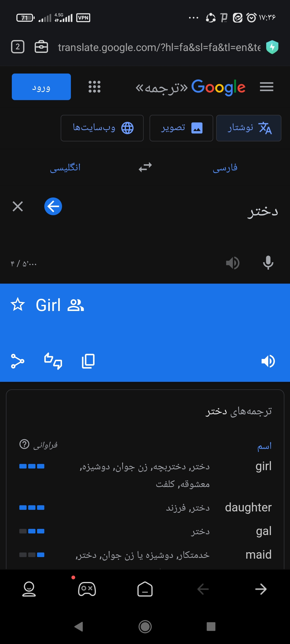Open the Google apps grid
Image resolution: width=290 pixels, height=644 pixels.
pyautogui.click(x=95, y=87)
